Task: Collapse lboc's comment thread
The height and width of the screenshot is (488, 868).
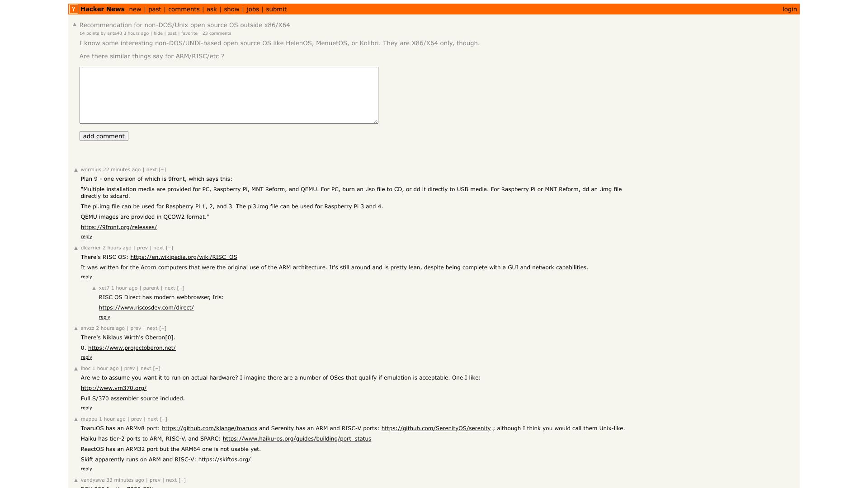Action: coord(156,369)
